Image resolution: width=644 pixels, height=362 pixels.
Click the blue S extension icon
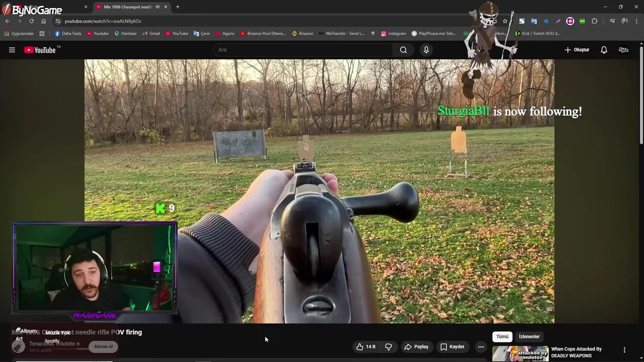click(522, 21)
